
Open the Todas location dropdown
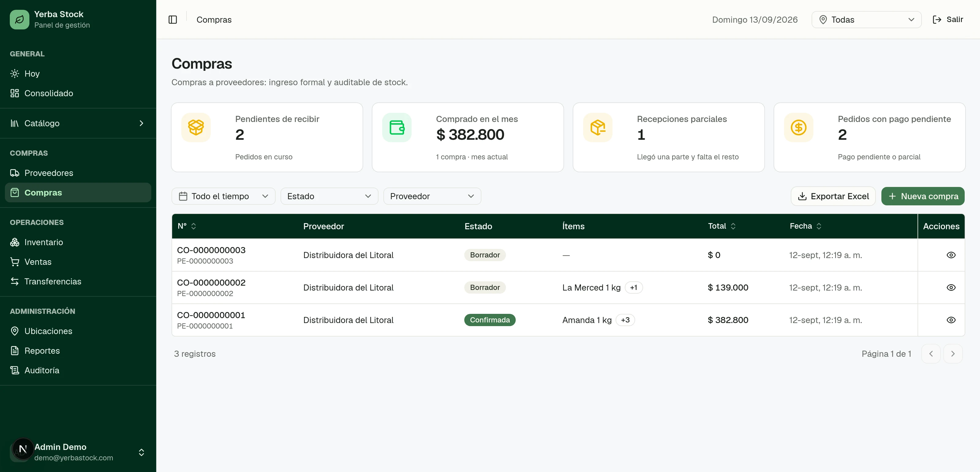click(866, 19)
